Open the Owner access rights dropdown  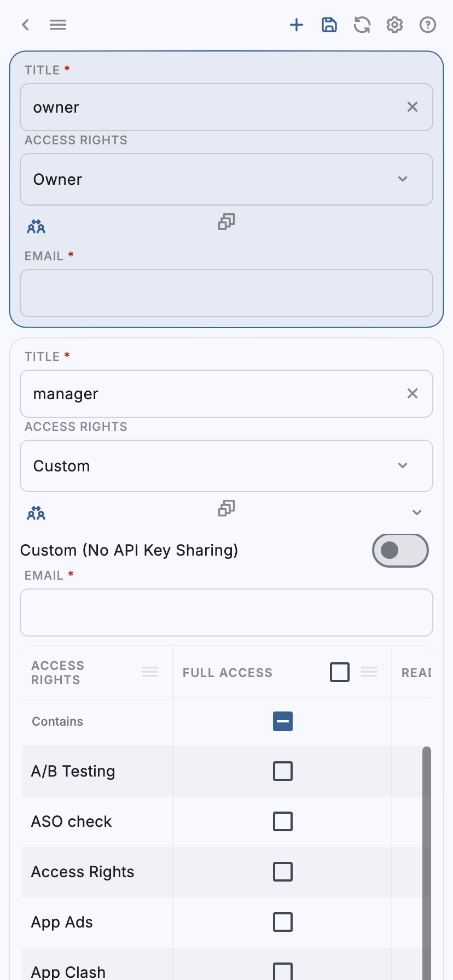pos(226,179)
